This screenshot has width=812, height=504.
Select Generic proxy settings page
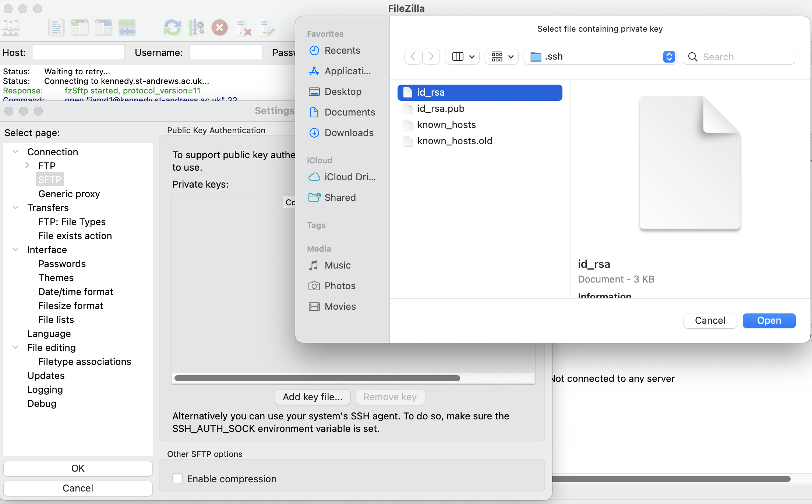coord(69,194)
